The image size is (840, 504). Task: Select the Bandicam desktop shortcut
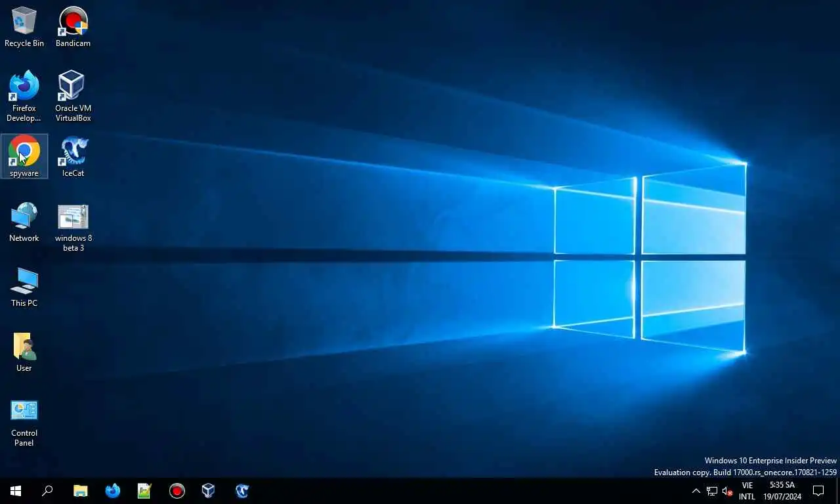[73, 27]
